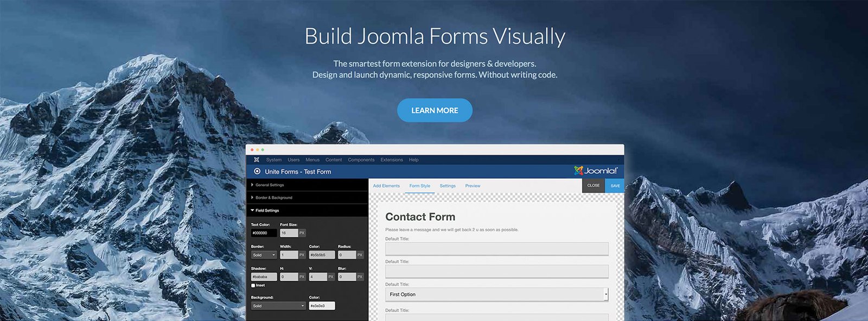Click the shadow Blur input
The width and height of the screenshot is (868, 321).
click(x=347, y=277)
